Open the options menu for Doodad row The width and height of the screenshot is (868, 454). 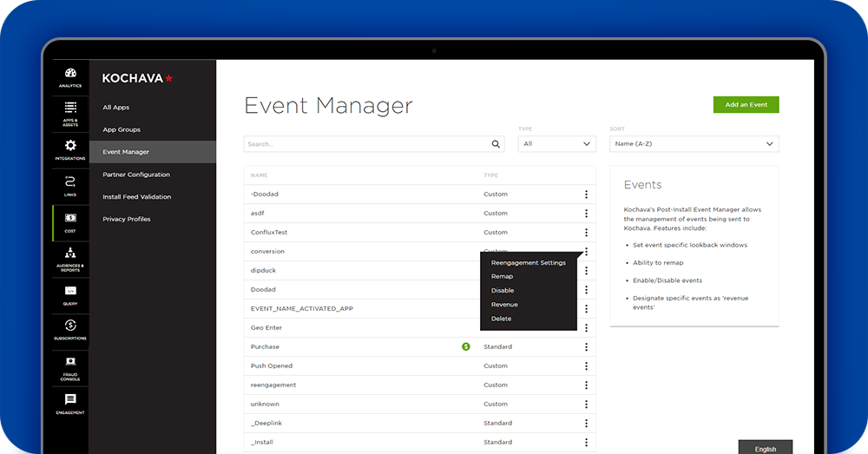(586, 290)
